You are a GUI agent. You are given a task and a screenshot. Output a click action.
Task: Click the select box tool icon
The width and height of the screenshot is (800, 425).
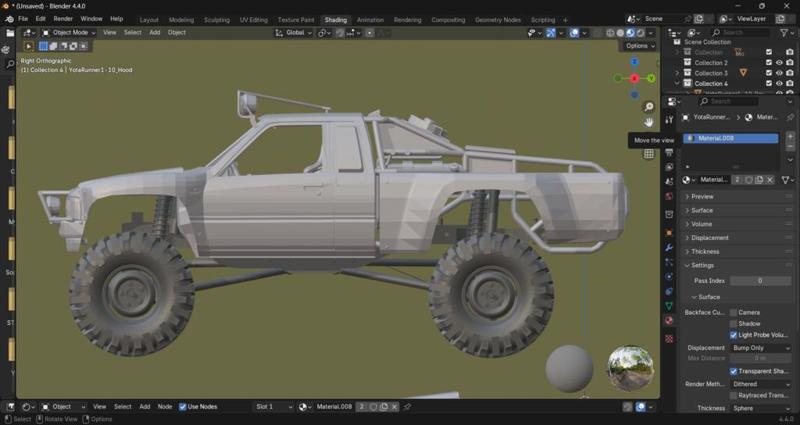click(x=29, y=46)
